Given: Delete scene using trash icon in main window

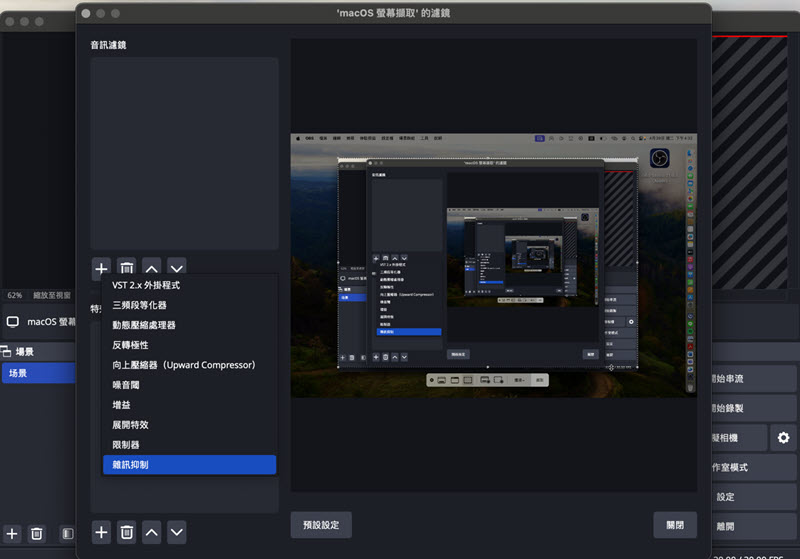Looking at the screenshot, I should pyautogui.click(x=37, y=534).
